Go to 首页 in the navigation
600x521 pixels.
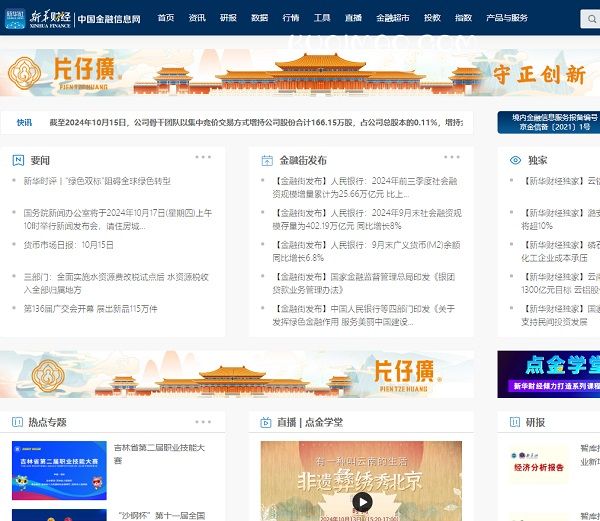coord(166,18)
